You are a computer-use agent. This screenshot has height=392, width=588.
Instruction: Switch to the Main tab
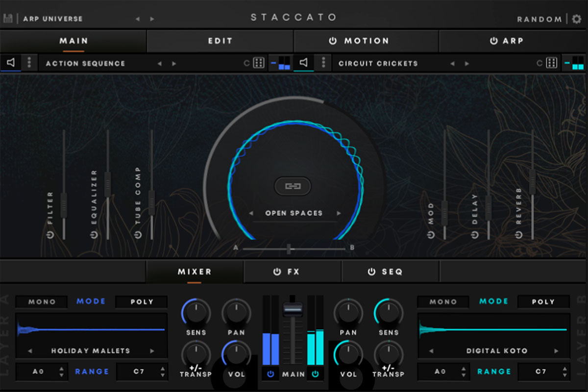pyautogui.click(x=73, y=41)
